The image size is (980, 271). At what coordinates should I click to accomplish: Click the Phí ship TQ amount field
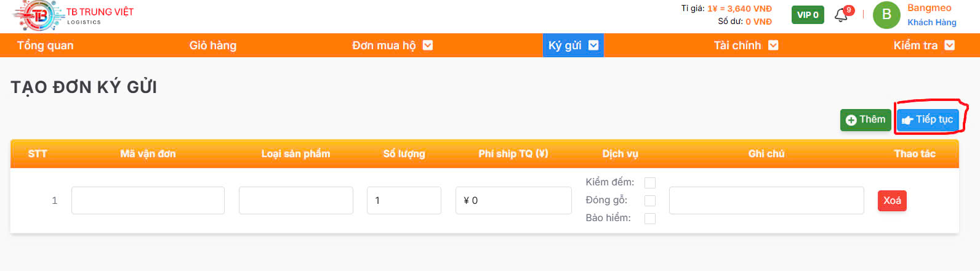[x=513, y=201]
